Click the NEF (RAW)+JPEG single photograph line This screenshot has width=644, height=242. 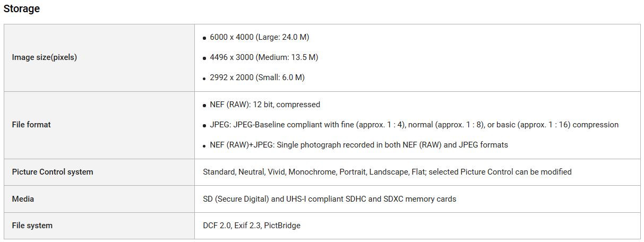(359, 145)
